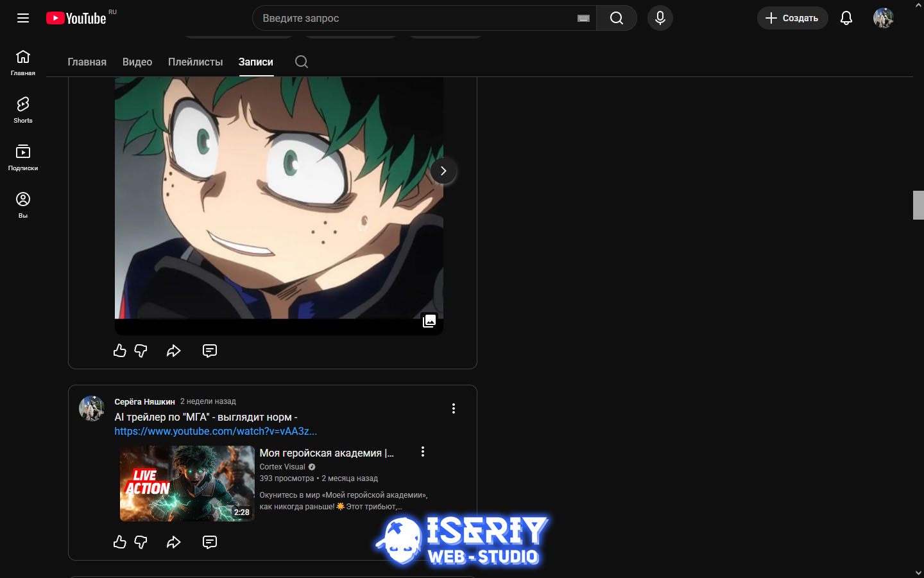
Task: Open the notifications bell
Action: click(846, 18)
